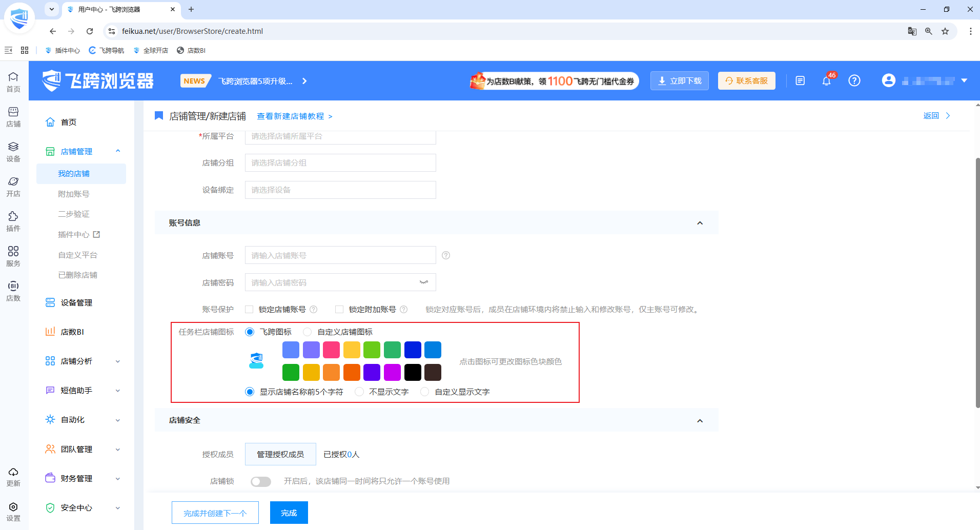The height and width of the screenshot is (530, 980).
Task: Open the 设备绑定 dropdown
Action: 340,190
